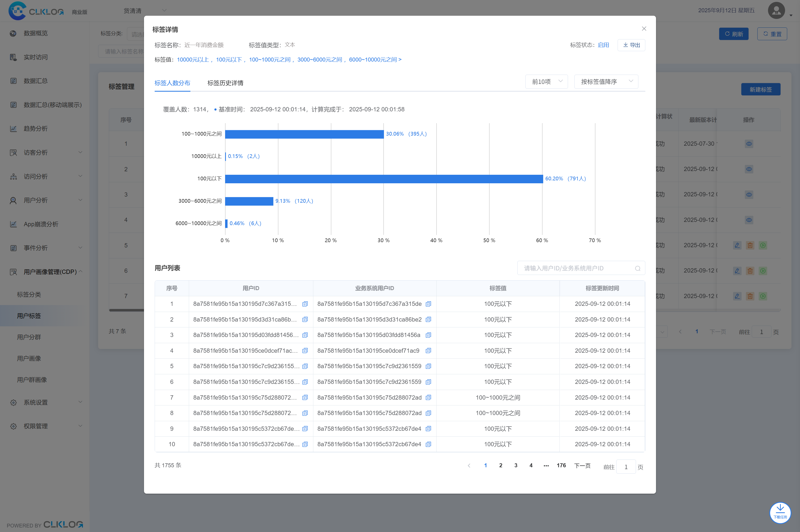
Task: Go to page 176 of user list
Action: 561,465
